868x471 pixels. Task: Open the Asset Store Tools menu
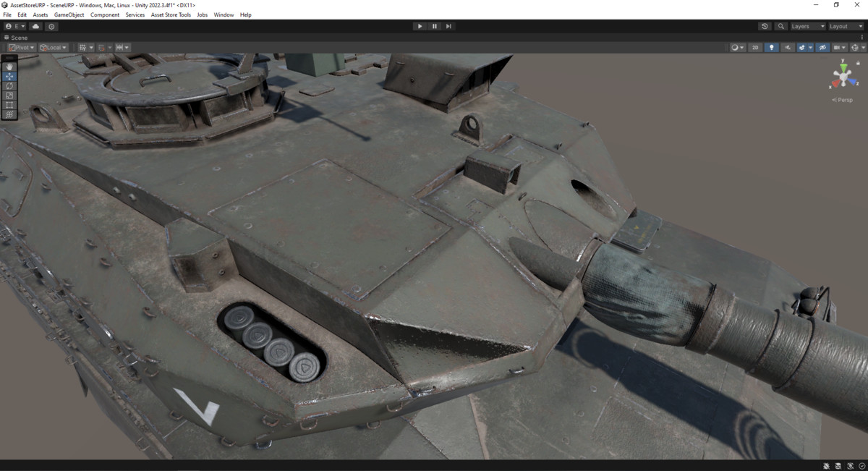171,14
